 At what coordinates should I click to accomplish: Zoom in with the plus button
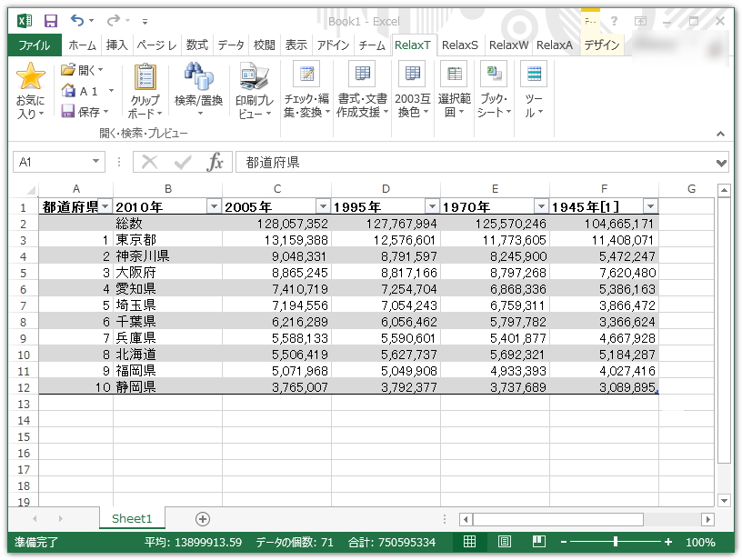[x=668, y=542]
